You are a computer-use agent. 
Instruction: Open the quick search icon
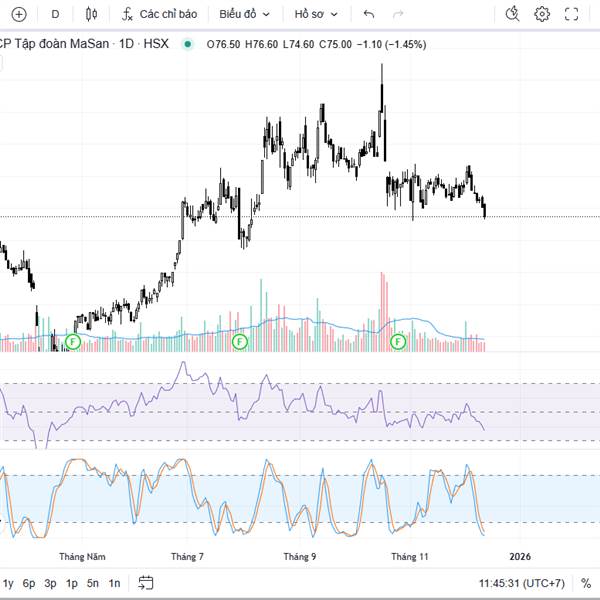pyautogui.click(x=512, y=14)
